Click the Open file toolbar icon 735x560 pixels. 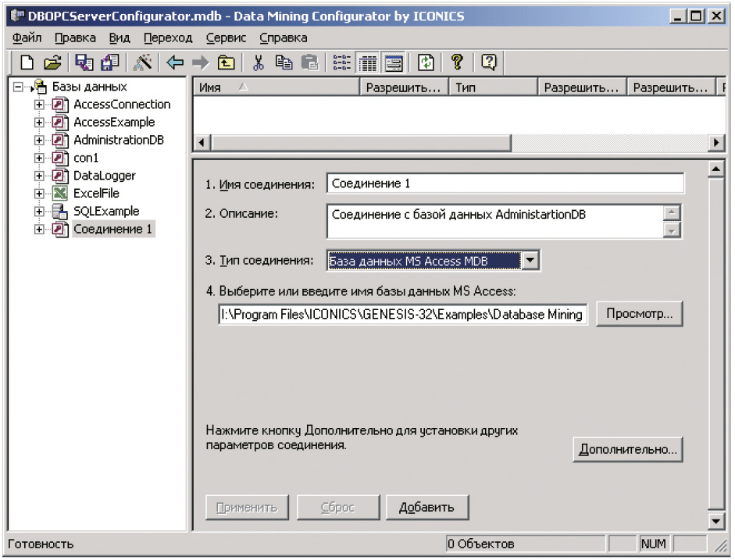click(x=52, y=62)
